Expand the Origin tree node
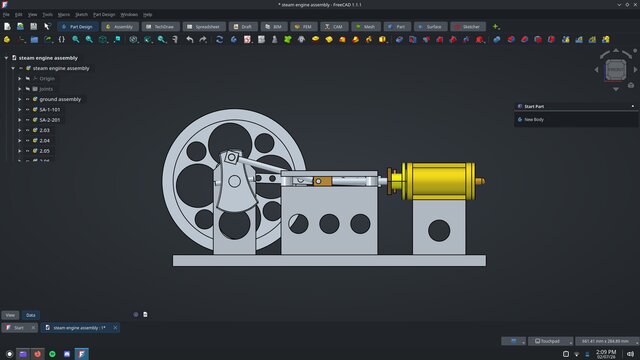The width and height of the screenshot is (640, 360). 19,78
